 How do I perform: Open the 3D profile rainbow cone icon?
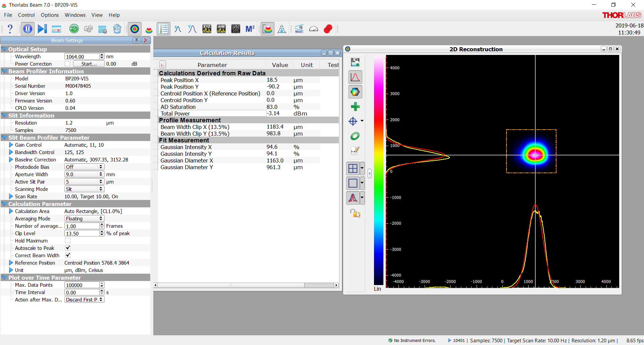point(149,29)
